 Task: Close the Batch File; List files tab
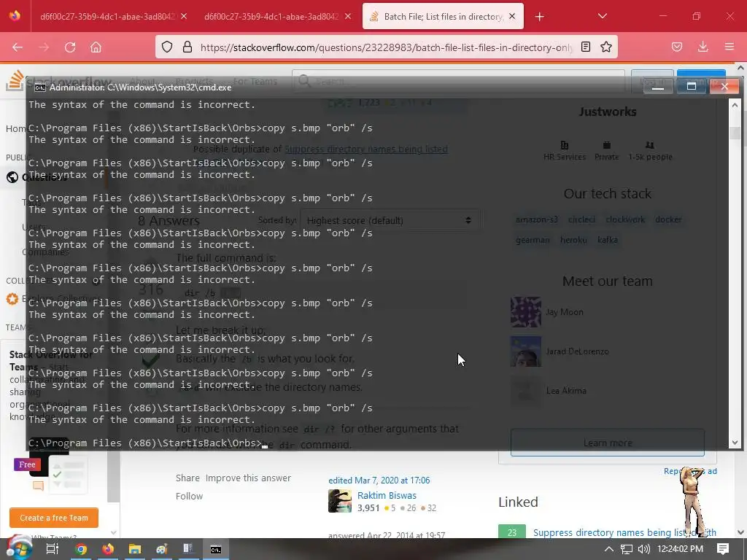tap(512, 16)
